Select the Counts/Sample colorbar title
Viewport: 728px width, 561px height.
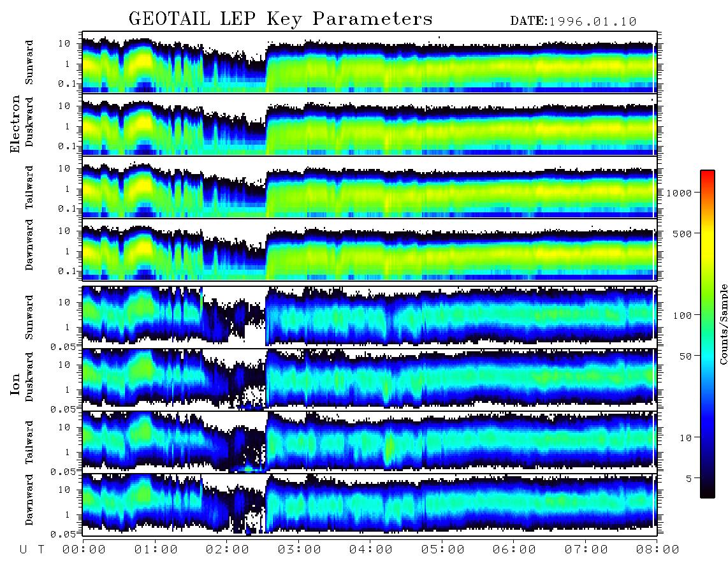pos(724,324)
